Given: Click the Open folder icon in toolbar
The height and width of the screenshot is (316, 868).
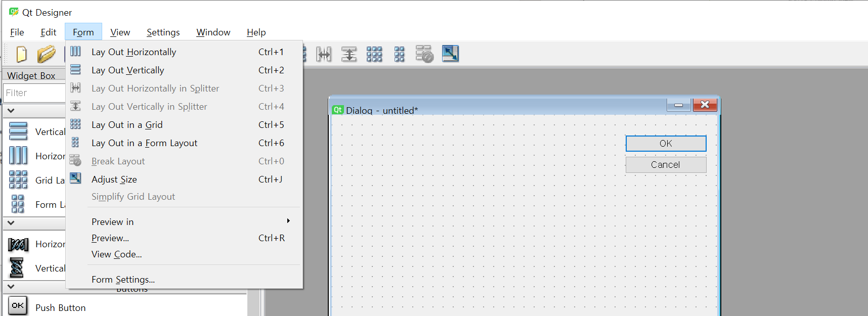Looking at the screenshot, I should 46,54.
